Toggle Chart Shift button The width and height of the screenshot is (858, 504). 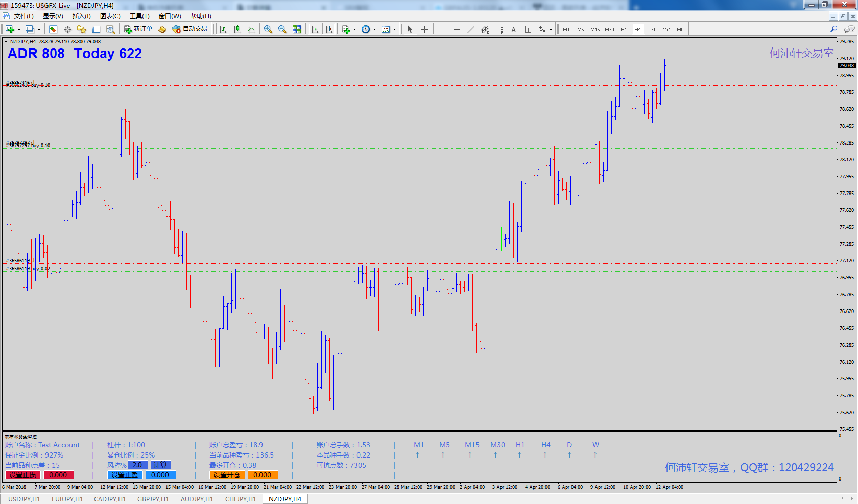click(329, 29)
